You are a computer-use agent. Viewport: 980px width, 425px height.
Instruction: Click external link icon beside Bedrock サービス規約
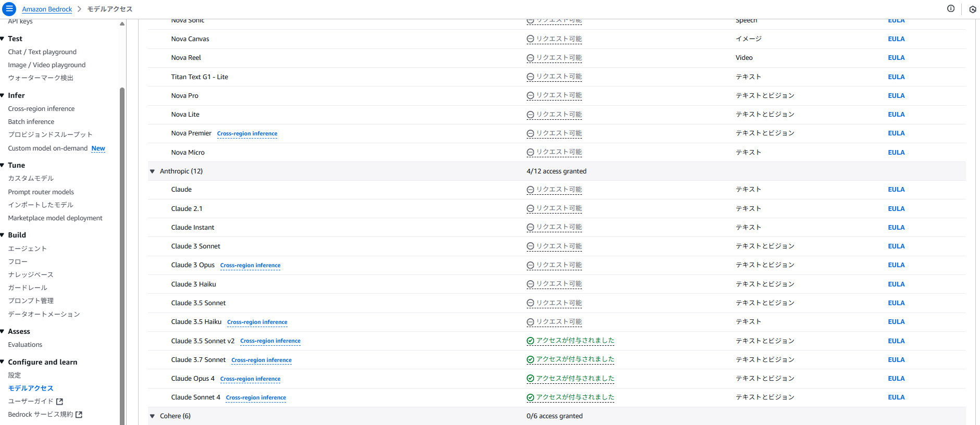(79, 415)
